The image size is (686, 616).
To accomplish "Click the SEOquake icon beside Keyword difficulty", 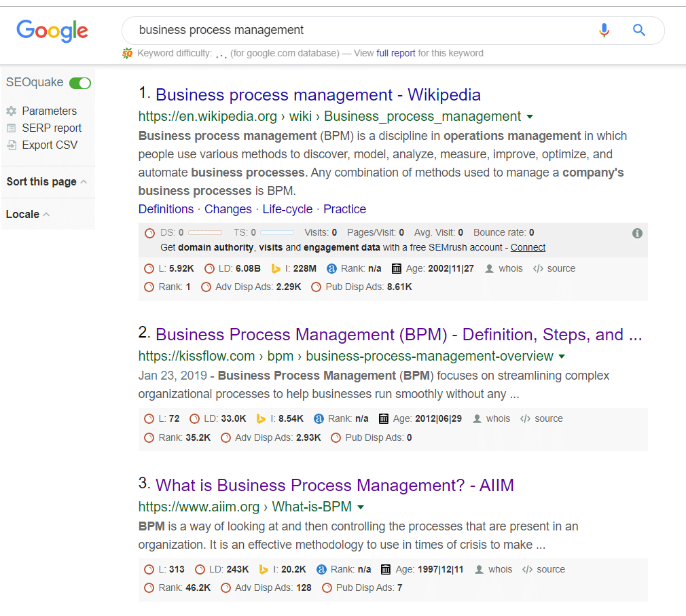I will pyautogui.click(x=127, y=54).
